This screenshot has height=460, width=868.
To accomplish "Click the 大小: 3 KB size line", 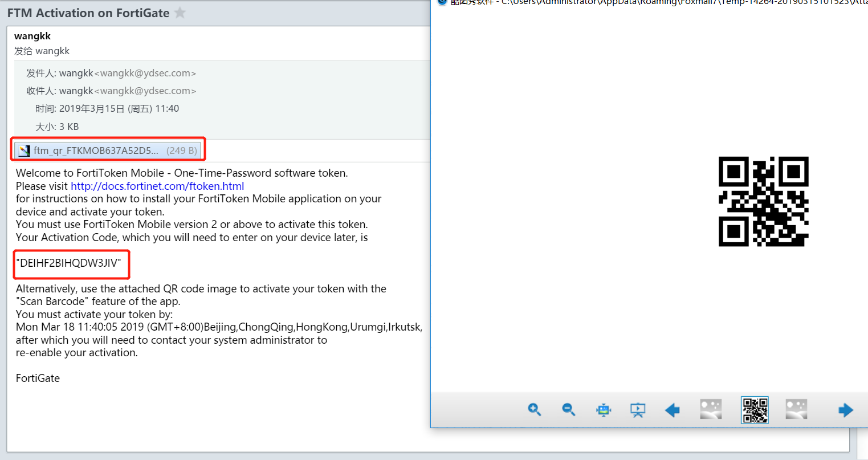I will coord(57,127).
